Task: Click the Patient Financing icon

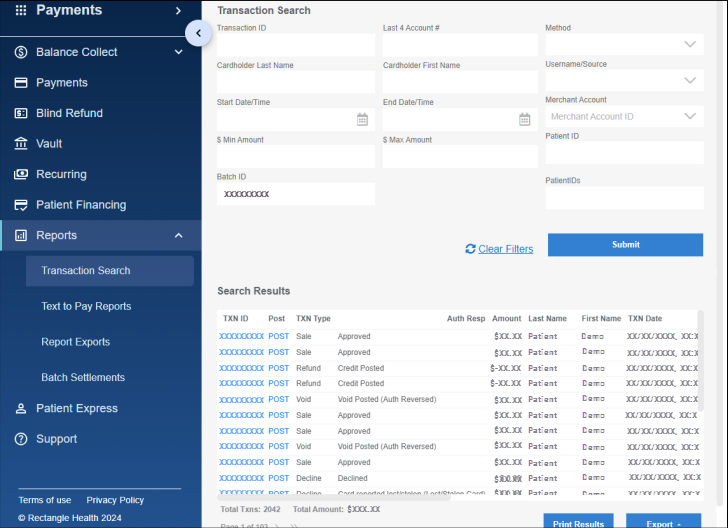Action: click(x=20, y=205)
